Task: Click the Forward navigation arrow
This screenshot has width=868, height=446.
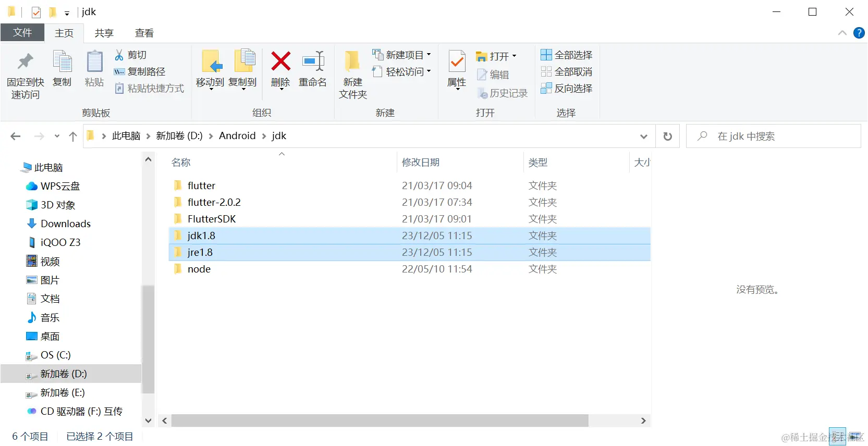Action: point(39,136)
